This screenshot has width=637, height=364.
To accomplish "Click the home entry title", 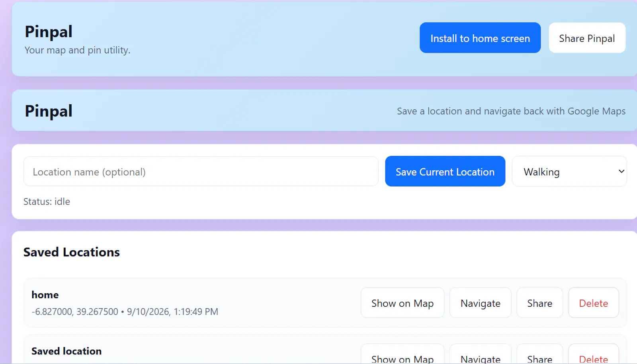I will (x=45, y=295).
